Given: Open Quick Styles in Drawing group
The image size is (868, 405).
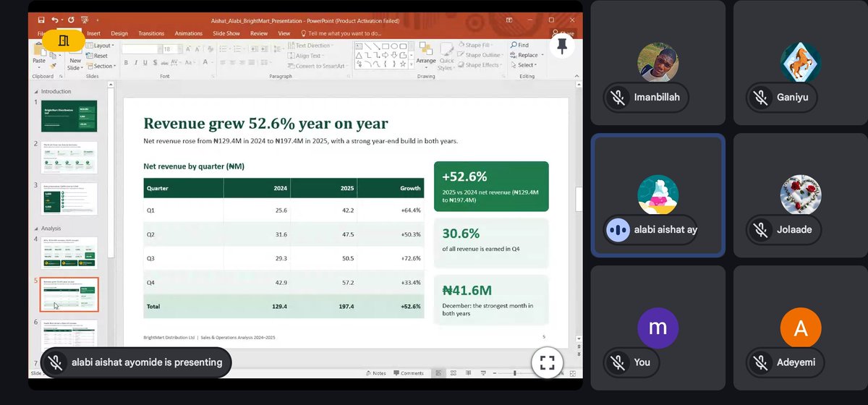Looking at the screenshot, I should click(x=447, y=56).
